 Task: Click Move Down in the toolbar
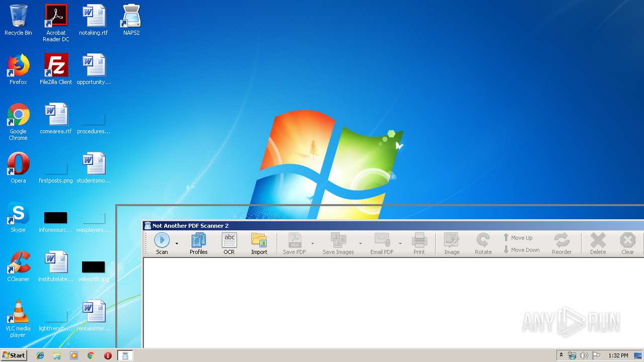[x=521, y=250]
